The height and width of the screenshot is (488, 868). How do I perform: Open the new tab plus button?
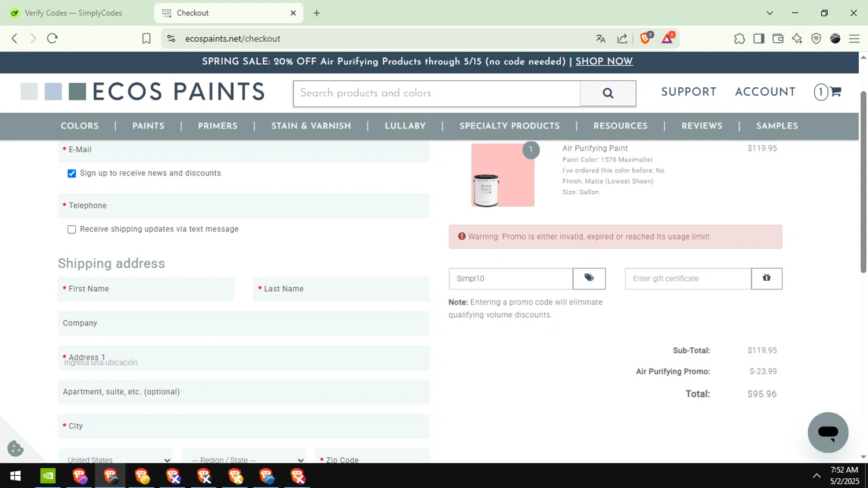pyautogui.click(x=317, y=13)
